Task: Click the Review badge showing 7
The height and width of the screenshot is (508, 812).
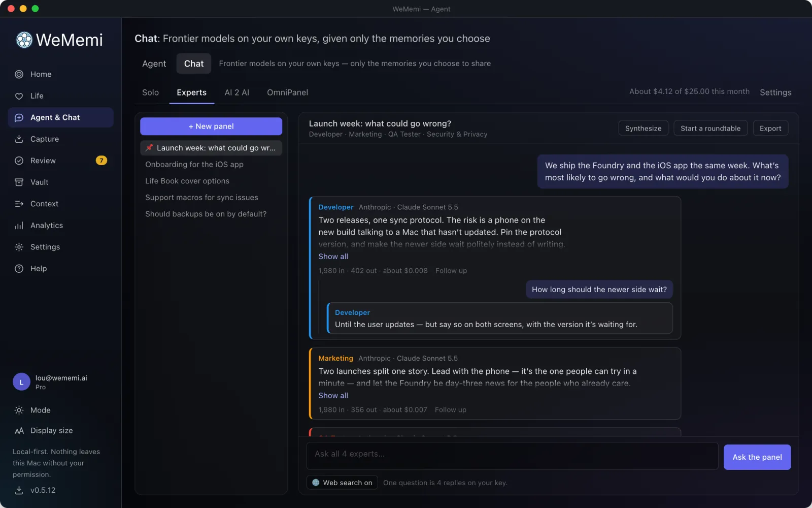Action: point(101,161)
